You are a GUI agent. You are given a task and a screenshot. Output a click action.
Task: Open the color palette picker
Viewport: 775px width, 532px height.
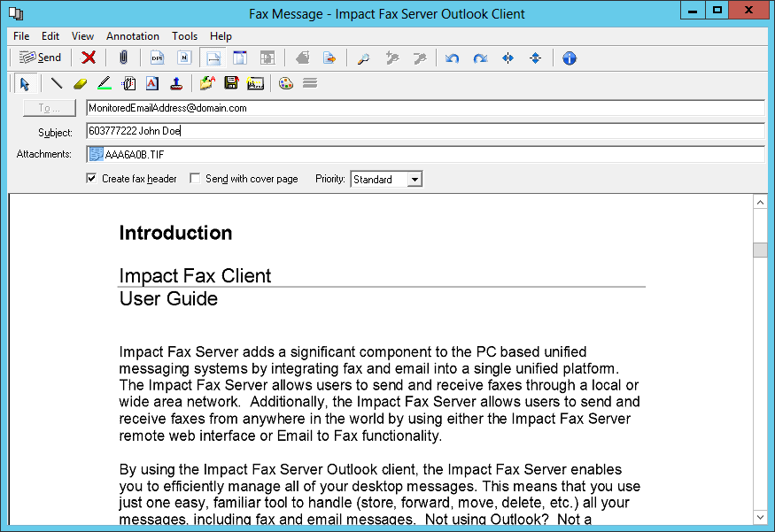[285, 83]
